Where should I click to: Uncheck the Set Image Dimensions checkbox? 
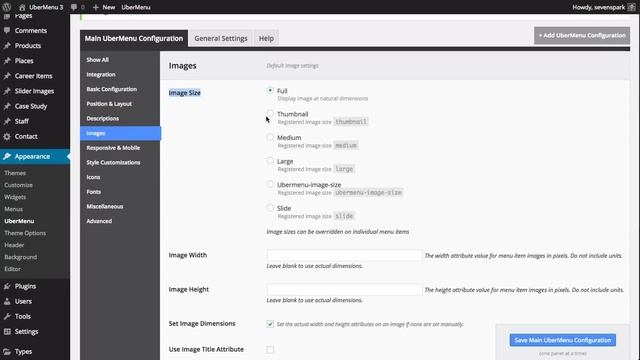tap(270, 324)
